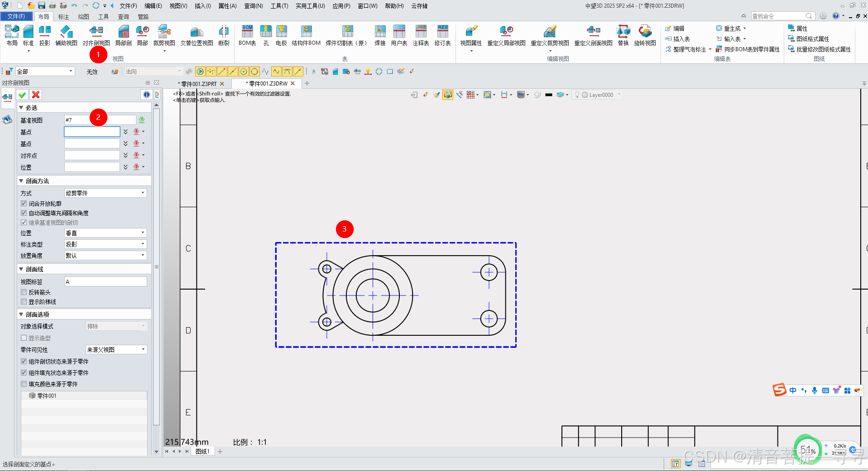Select the 局部剖 partial section tool
Image resolution: width=868 pixels, height=471 pixels.
(123, 35)
